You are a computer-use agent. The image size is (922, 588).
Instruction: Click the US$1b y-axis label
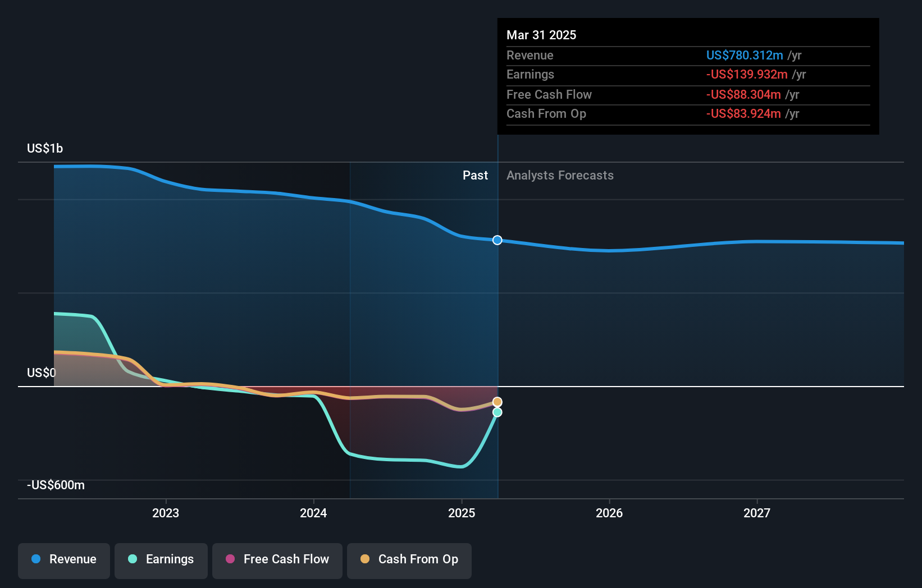pos(45,148)
